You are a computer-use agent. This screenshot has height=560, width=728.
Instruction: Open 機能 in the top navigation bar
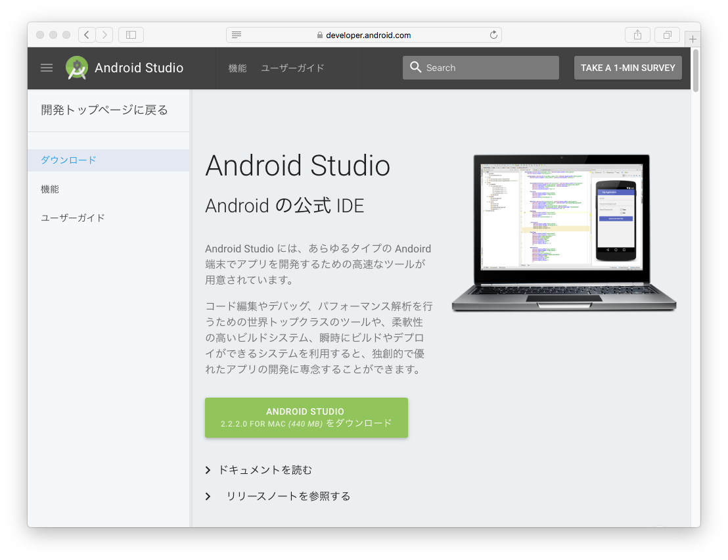[237, 68]
